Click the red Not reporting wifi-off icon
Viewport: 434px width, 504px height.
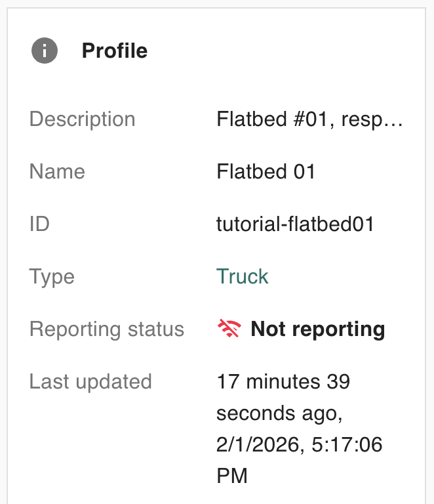(229, 329)
